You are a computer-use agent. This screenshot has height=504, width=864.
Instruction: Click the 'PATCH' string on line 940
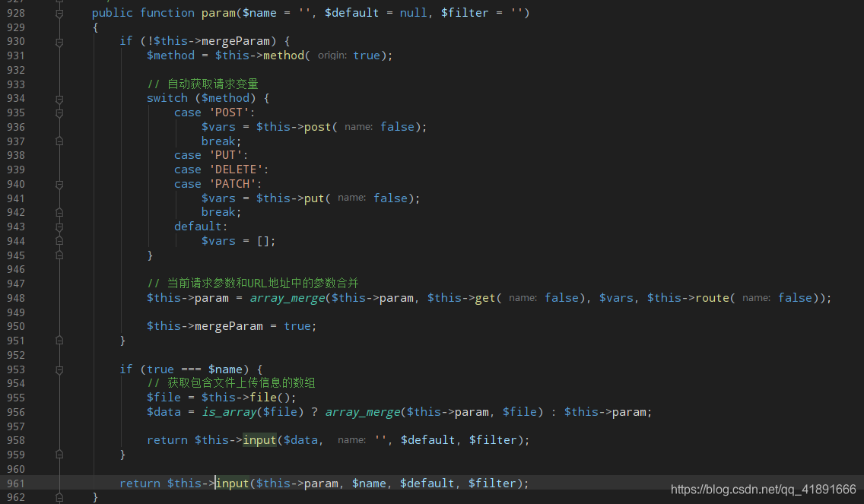[x=232, y=184]
